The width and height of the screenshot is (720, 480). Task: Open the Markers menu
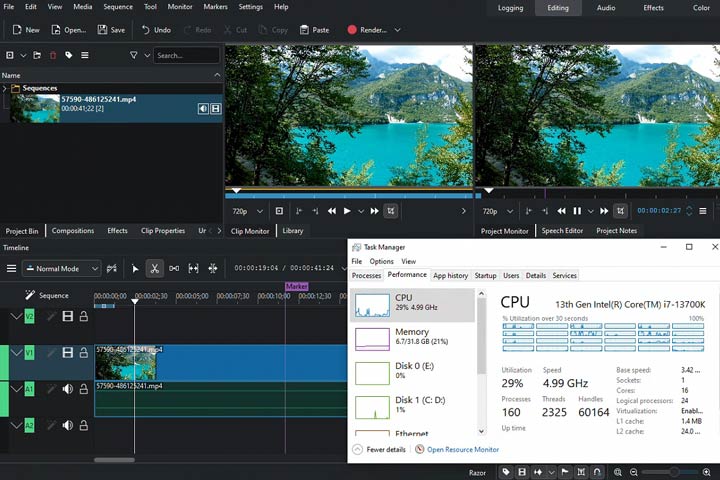pos(215,7)
